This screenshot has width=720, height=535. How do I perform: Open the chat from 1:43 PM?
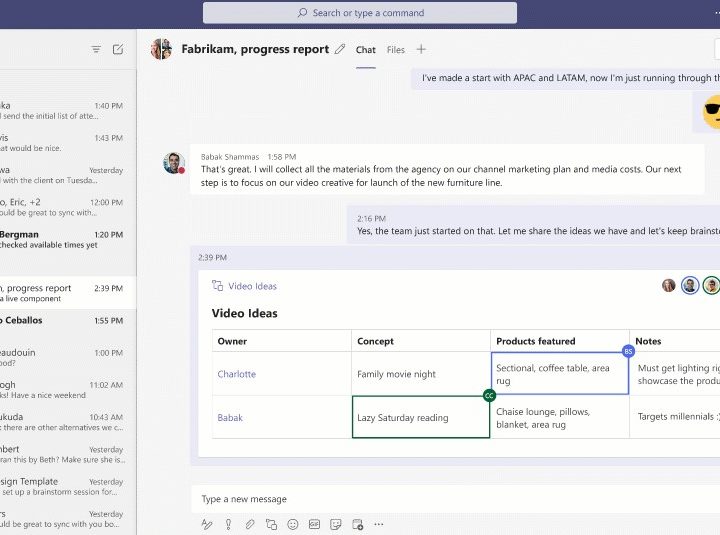coord(68,142)
